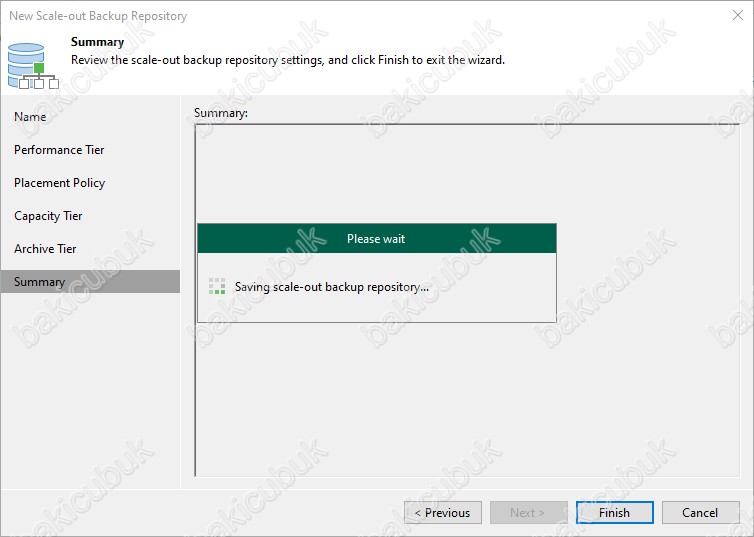Click the window title 'New Scale-out Backup Repository'
Screen dimensions: 754x537
(98, 16)
